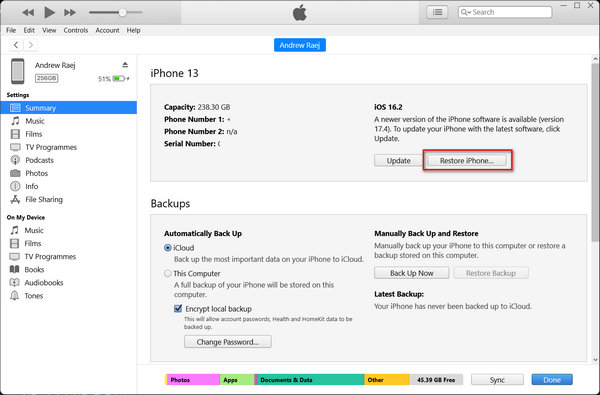This screenshot has height=395, width=600.
Task: Open the File menu
Action: [x=11, y=30]
